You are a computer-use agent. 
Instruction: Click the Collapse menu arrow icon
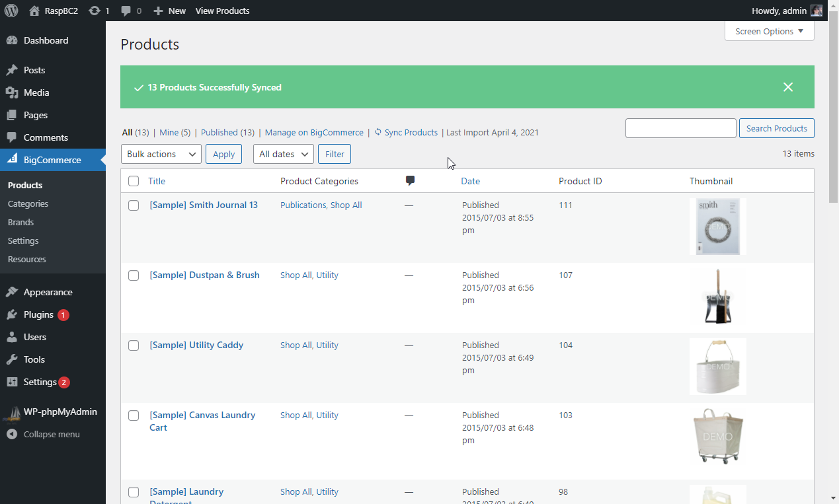coord(12,434)
